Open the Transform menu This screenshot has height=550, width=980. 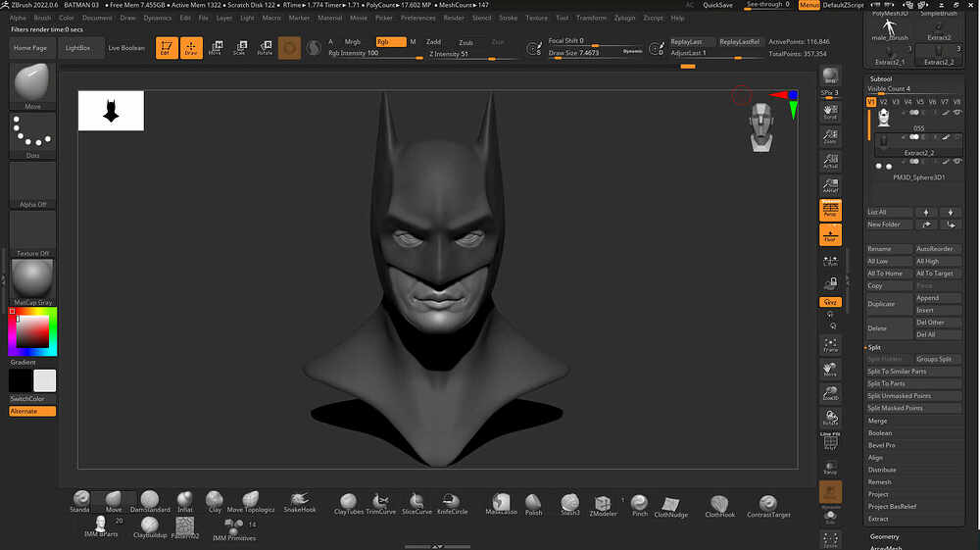point(591,18)
